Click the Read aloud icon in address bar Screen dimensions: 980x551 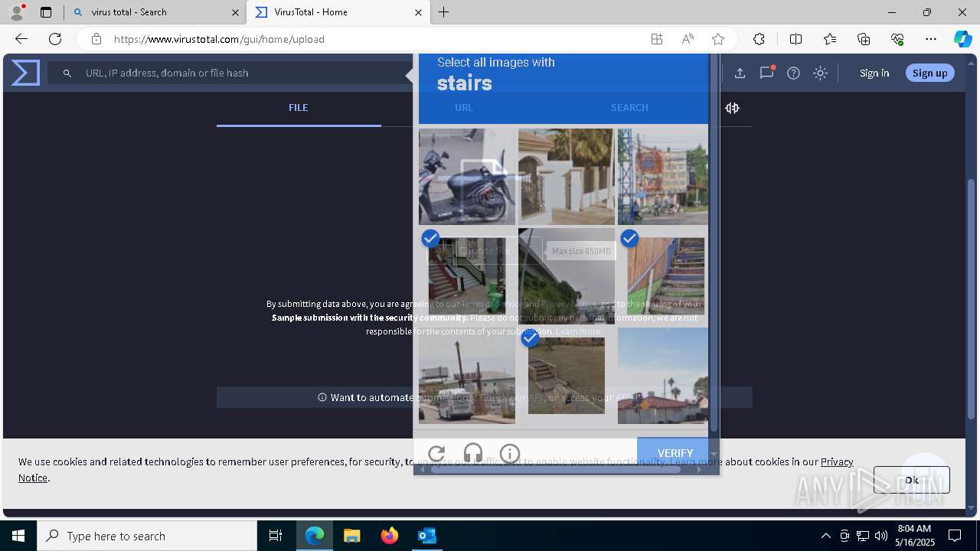tap(688, 39)
